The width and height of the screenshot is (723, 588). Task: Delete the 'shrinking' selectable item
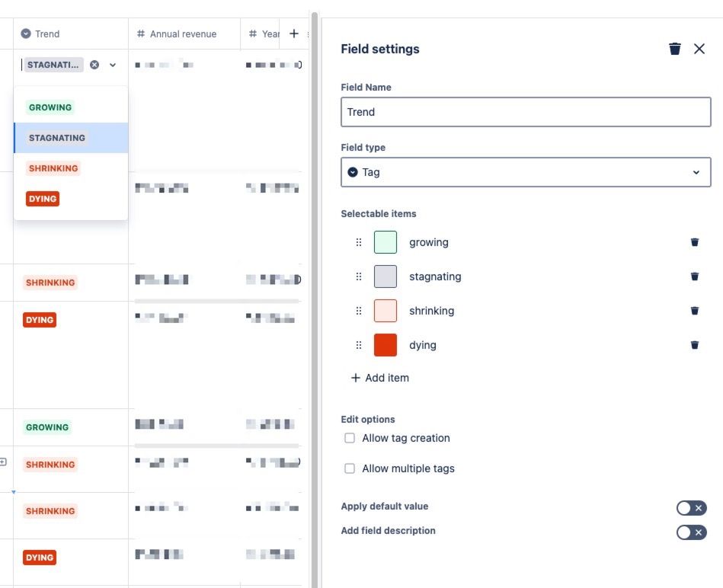(x=694, y=311)
